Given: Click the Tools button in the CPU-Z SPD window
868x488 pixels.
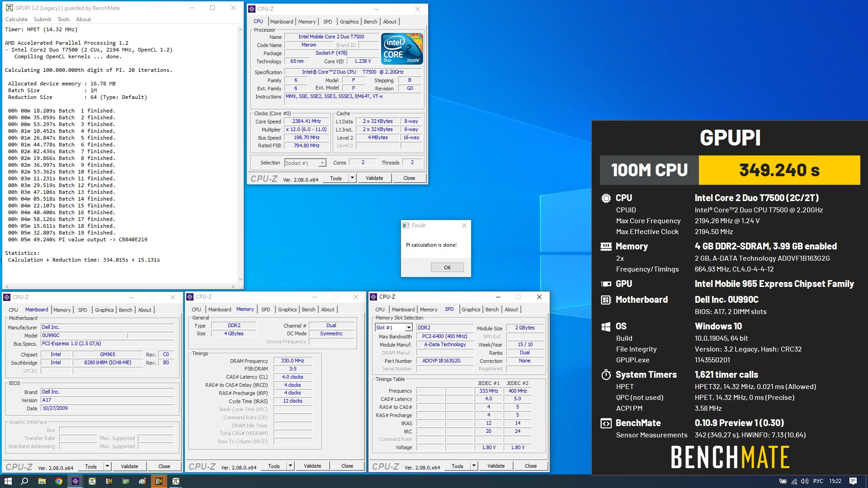Looking at the screenshot, I should (x=457, y=466).
